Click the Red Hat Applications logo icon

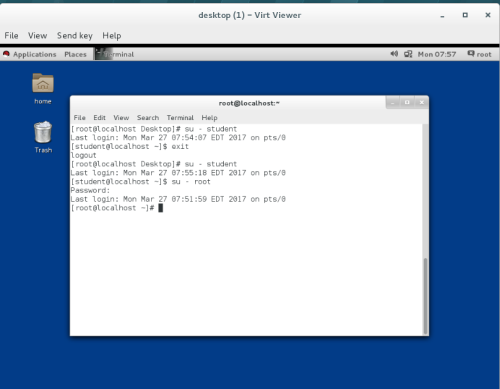[6, 54]
